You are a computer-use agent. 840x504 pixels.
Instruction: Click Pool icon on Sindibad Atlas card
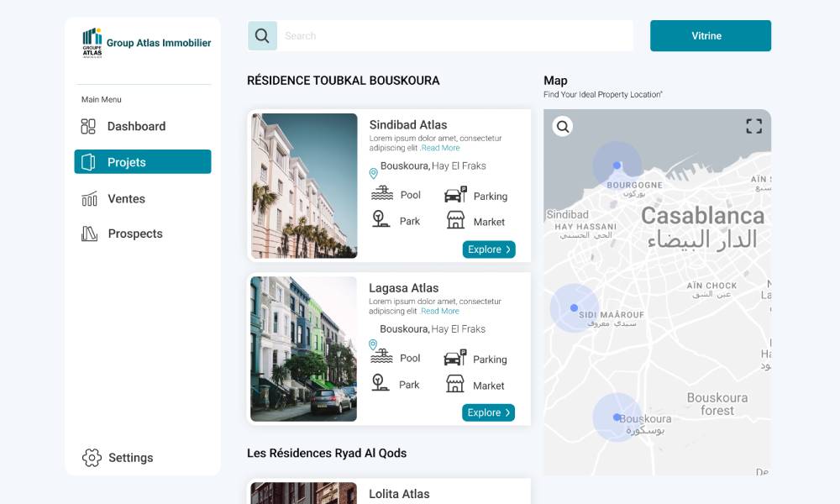click(382, 193)
